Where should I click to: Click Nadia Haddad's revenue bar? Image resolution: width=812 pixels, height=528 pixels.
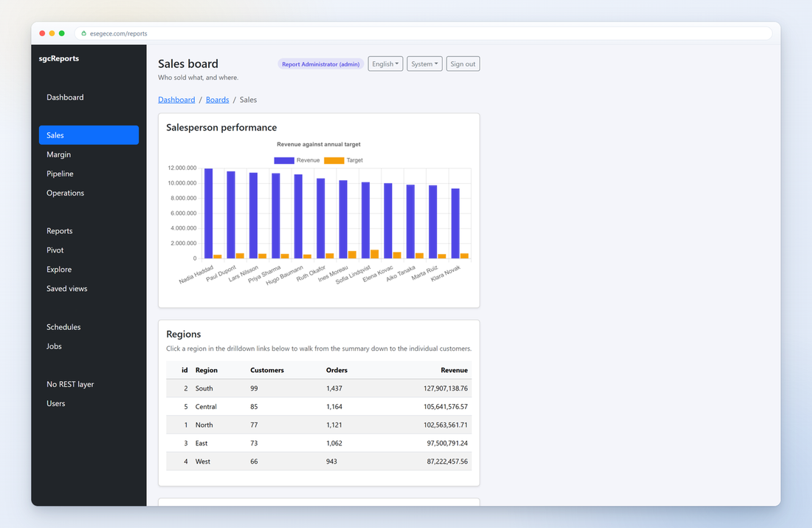208,213
